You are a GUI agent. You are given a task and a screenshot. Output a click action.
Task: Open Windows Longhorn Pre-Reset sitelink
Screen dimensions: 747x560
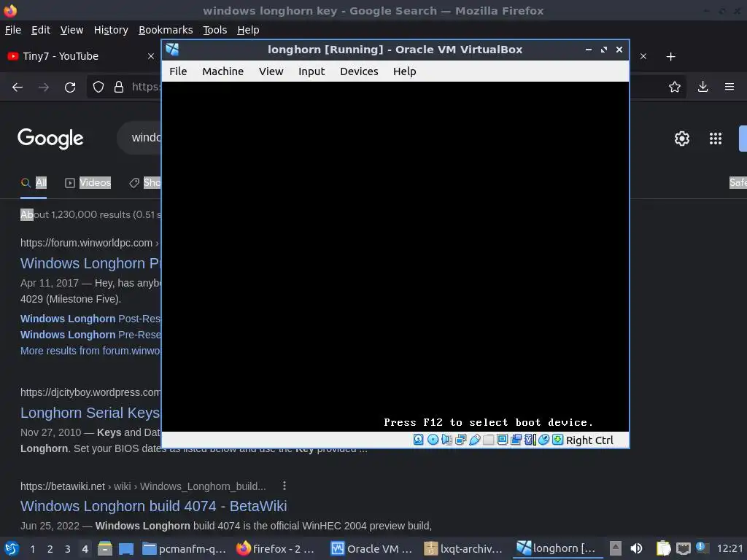pyautogui.click(x=90, y=335)
